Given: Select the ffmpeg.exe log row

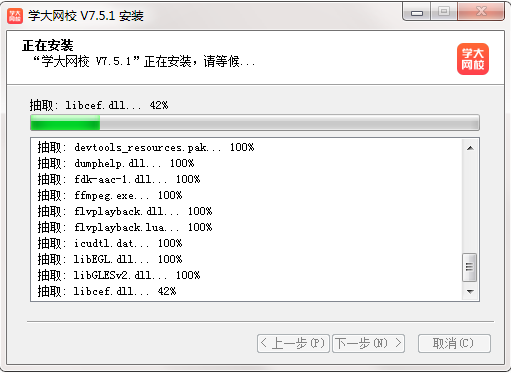Looking at the screenshot, I should click(246, 195).
